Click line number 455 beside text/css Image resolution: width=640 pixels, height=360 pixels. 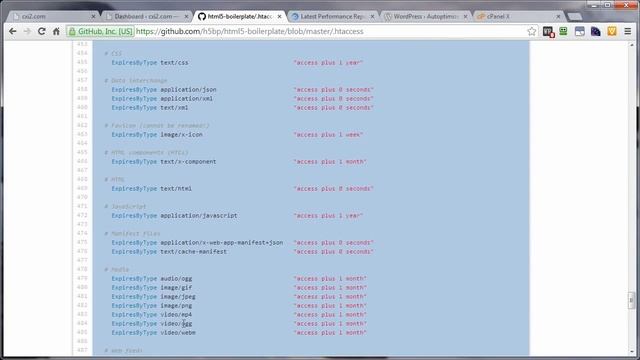[x=82, y=62]
